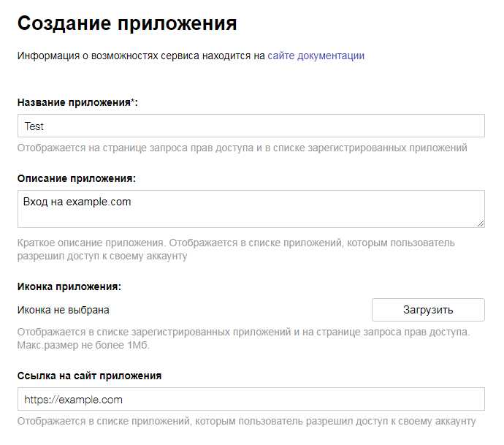
Task: Click the Иконка приложения label
Action: [x=69, y=286]
